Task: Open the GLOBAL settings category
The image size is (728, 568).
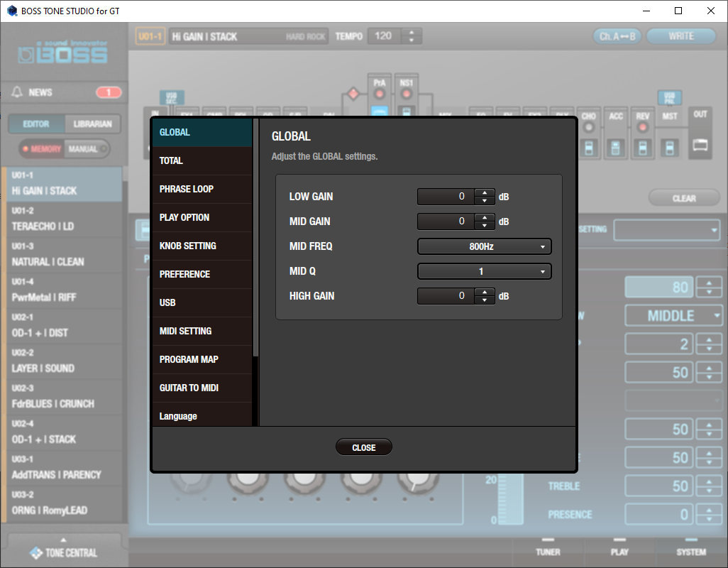Action: point(202,132)
